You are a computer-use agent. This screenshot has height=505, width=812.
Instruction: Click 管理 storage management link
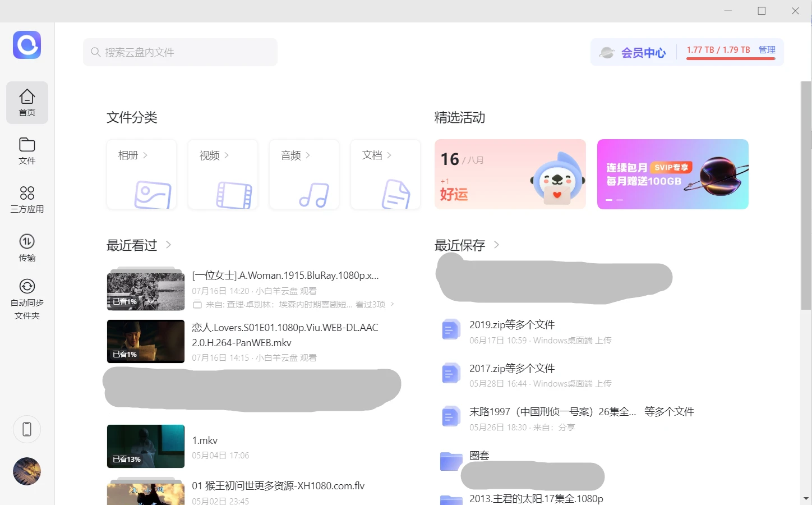(767, 50)
